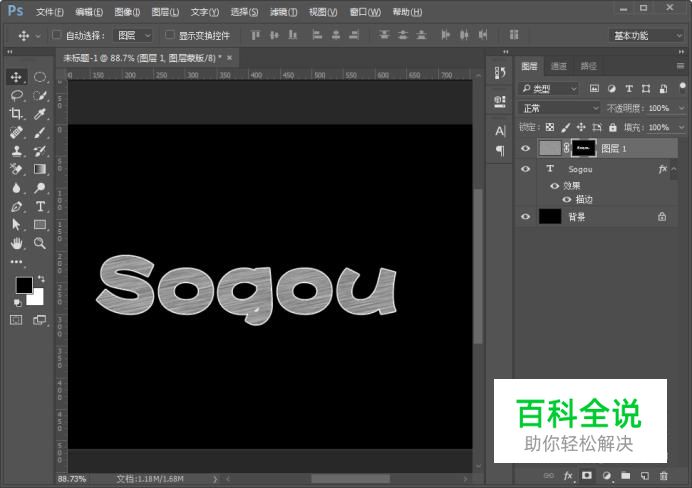The height and width of the screenshot is (488, 692).
Task: Select the Elliptical Marquee tool
Action: [x=40, y=77]
